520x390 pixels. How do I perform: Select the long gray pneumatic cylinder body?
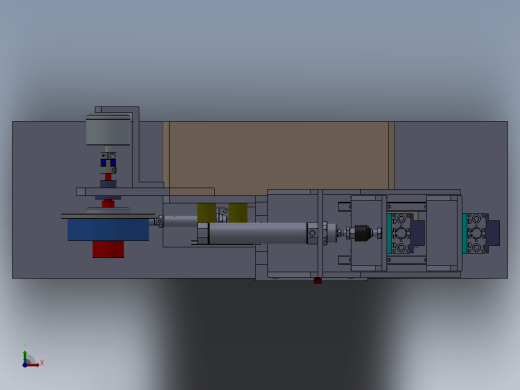[x=258, y=233]
